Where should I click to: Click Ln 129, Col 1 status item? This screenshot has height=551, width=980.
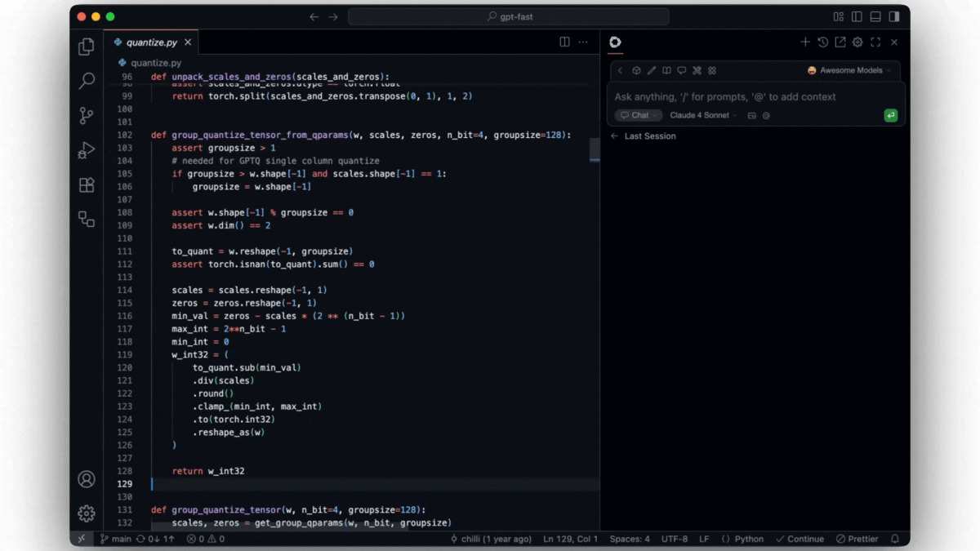(570, 539)
